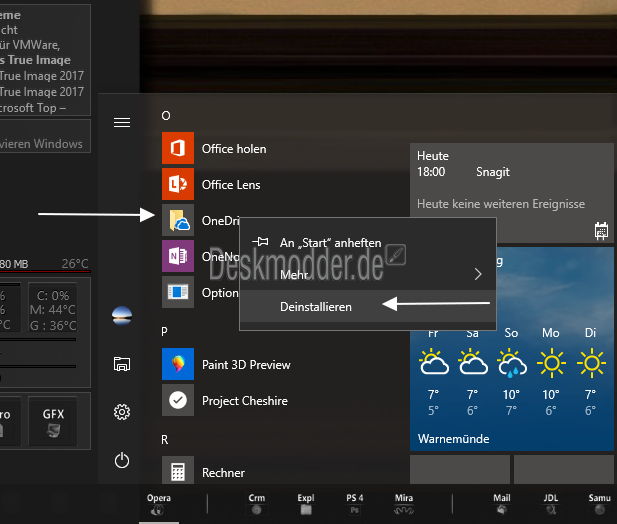
Task: Open Expl in the taskbar
Action: 306,504
